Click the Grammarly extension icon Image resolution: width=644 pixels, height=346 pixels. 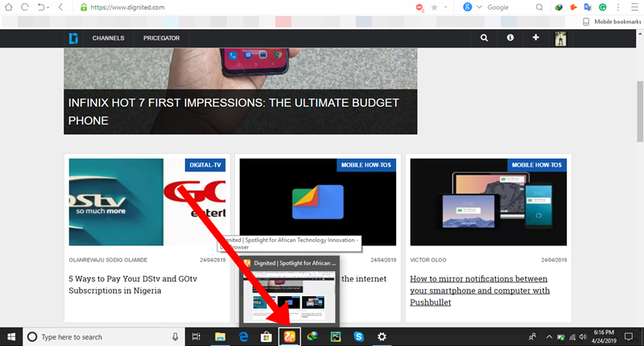(x=602, y=7)
